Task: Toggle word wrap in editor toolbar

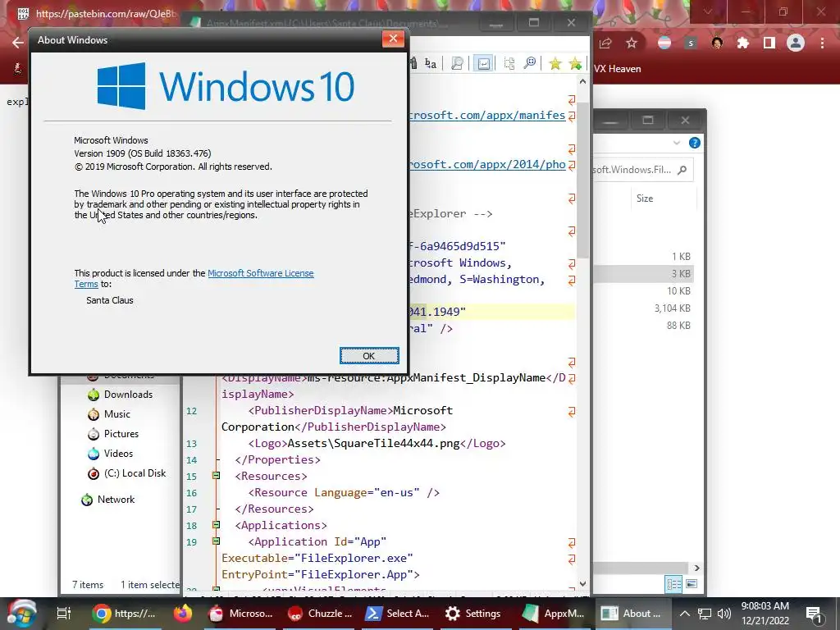Action: (x=483, y=64)
